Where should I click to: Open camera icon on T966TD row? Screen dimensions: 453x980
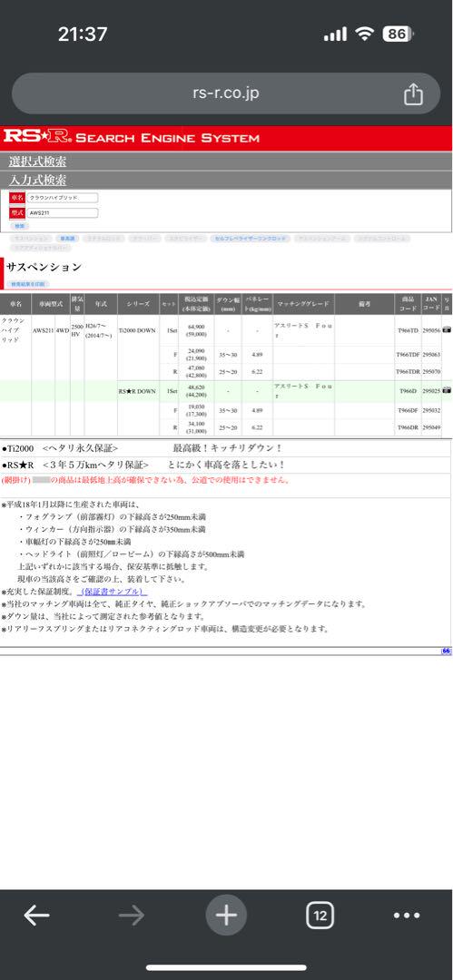(447, 328)
